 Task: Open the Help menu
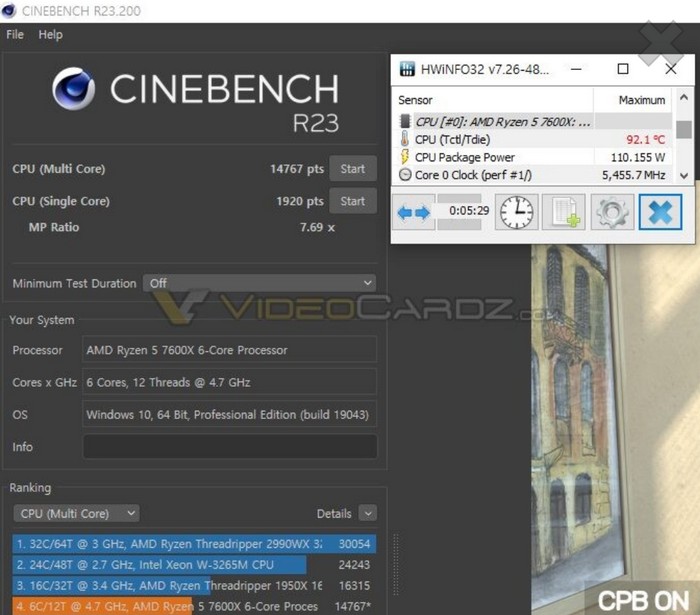[x=50, y=34]
